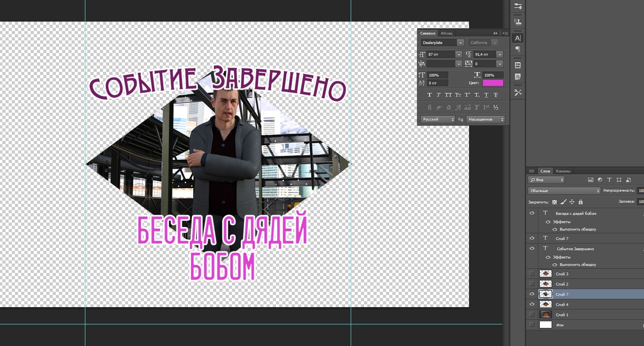Apply Subscript text style

point(477,95)
